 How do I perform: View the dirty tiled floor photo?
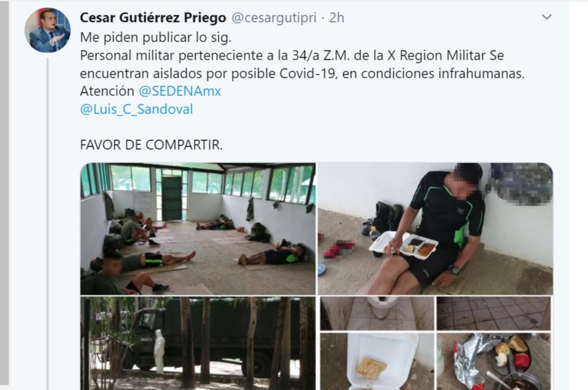point(493,313)
